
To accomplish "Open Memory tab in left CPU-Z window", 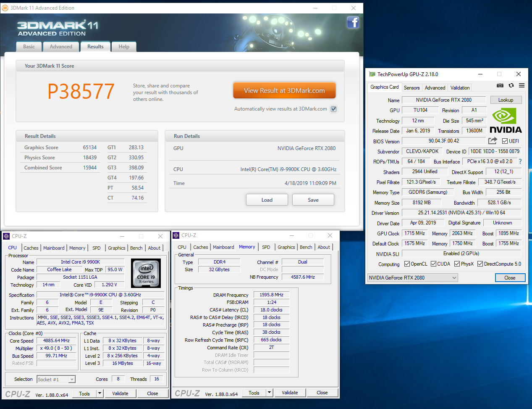I will [77, 248].
